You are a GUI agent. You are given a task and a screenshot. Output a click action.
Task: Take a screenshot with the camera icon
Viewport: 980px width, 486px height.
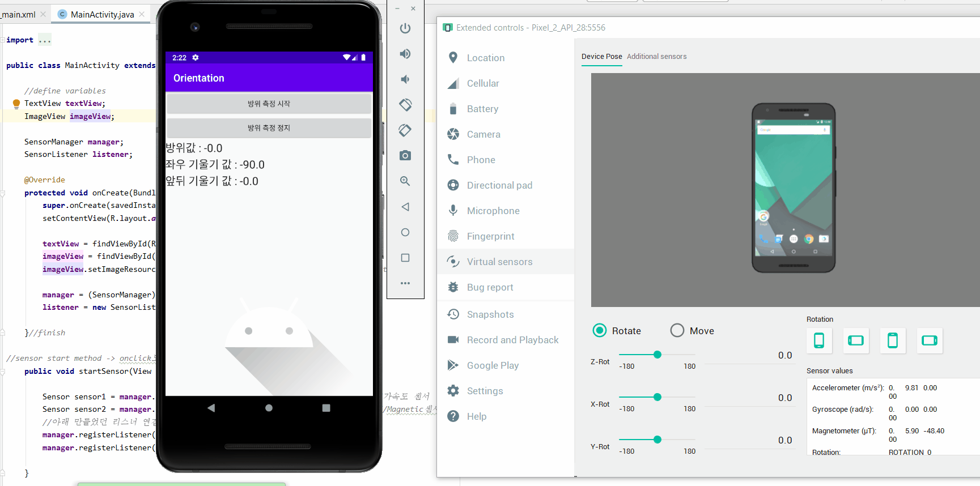tap(405, 156)
